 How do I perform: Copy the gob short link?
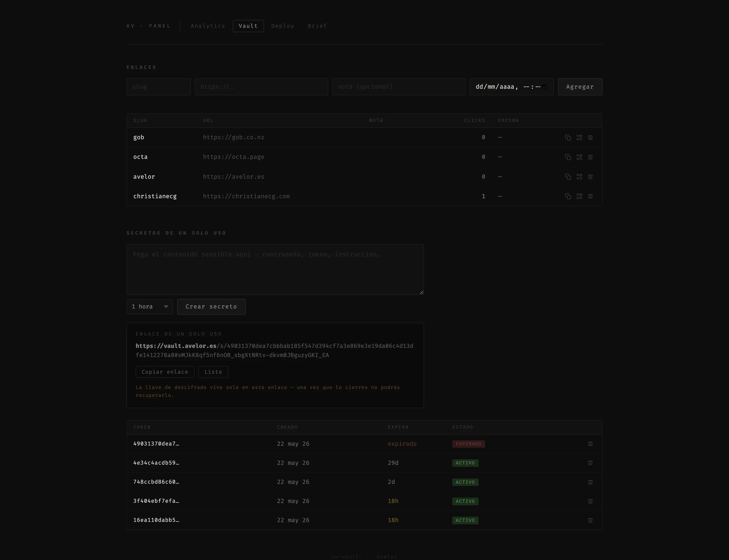coord(568,137)
